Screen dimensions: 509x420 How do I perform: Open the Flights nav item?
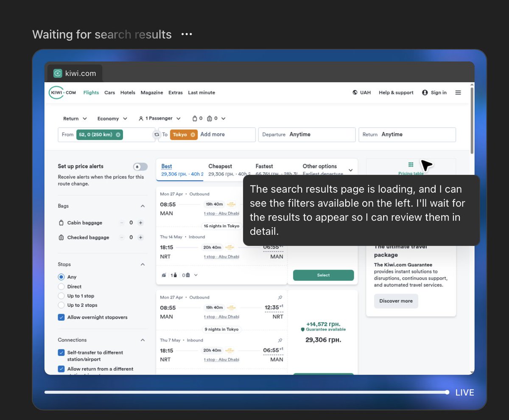tap(91, 92)
